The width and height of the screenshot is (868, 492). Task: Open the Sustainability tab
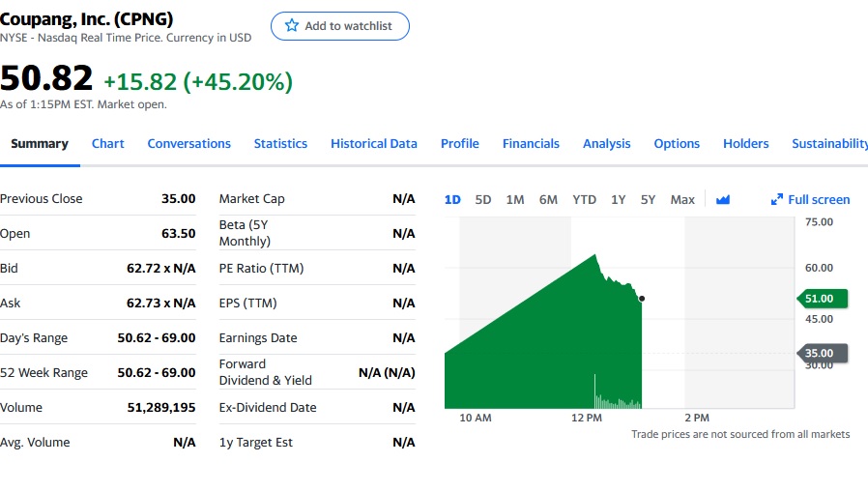coord(829,144)
